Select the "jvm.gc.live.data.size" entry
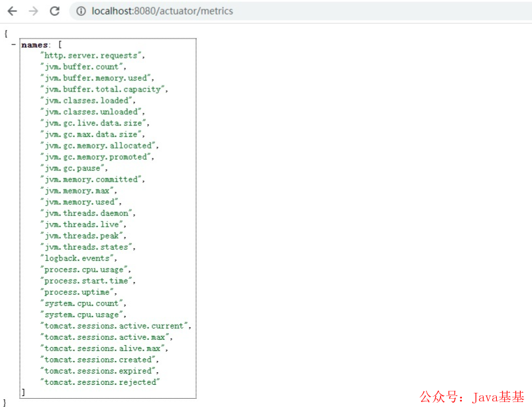Screen dimensions: 532x410 coord(93,123)
